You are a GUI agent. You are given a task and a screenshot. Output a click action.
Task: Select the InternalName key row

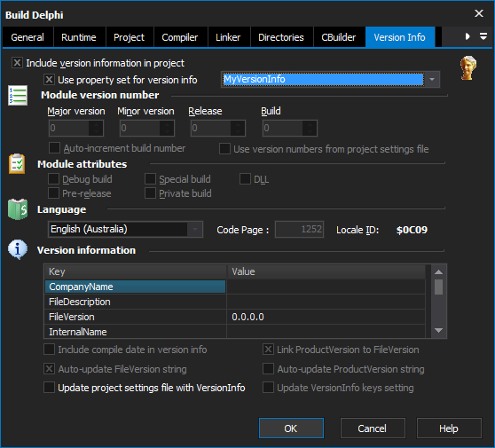(x=136, y=332)
